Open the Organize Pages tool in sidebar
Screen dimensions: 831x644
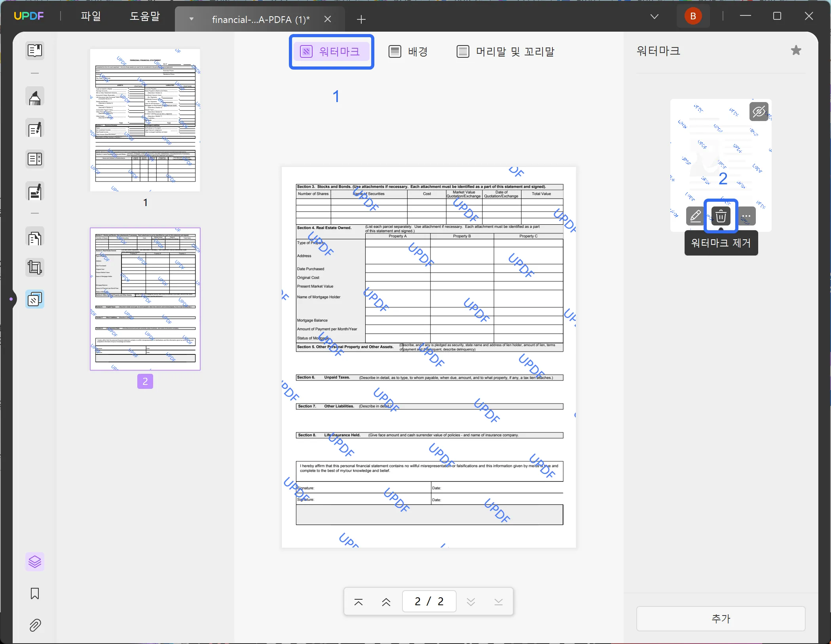35,159
